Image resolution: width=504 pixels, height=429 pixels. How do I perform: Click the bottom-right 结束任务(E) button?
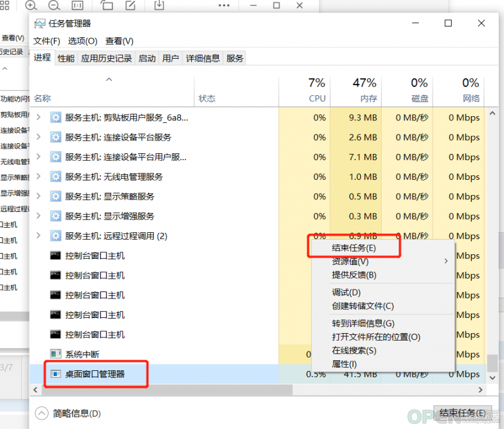pyautogui.click(x=462, y=413)
